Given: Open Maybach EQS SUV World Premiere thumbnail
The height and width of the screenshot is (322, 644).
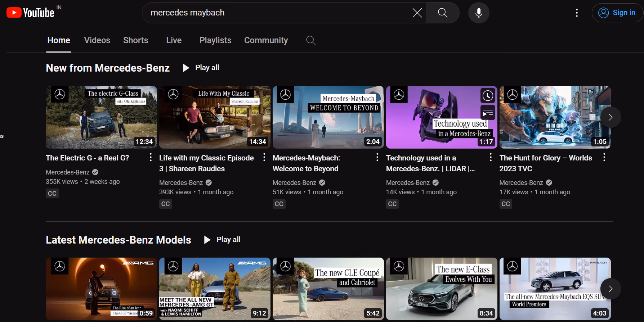Looking at the screenshot, I should 555,289.
